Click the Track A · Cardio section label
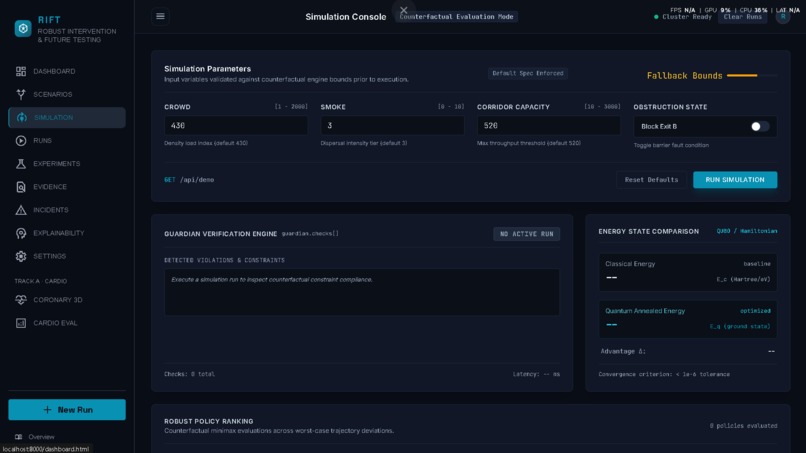 click(x=41, y=281)
